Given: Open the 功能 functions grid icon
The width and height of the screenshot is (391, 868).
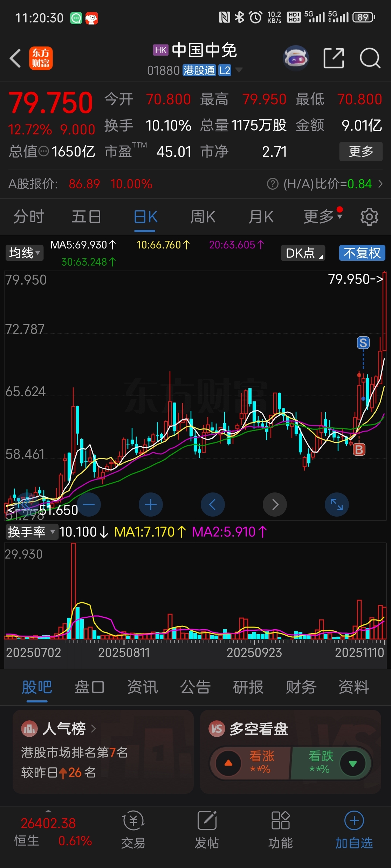Looking at the screenshot, I should coord(281,821).
